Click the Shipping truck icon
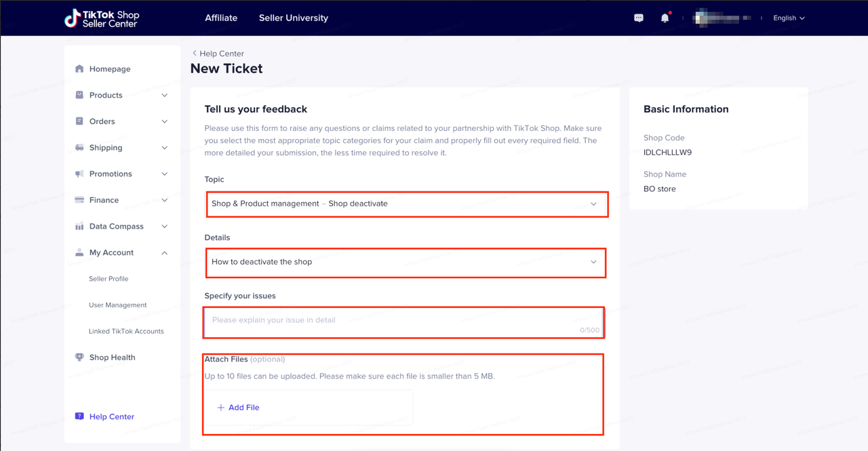868x451 pixels. (79, 148)
